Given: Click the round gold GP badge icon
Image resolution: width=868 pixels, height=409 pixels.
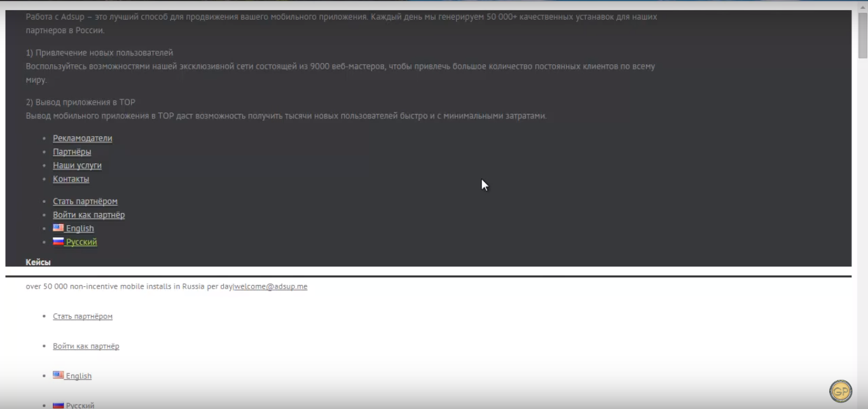Looking at the screenshot, I should (841, 391).
